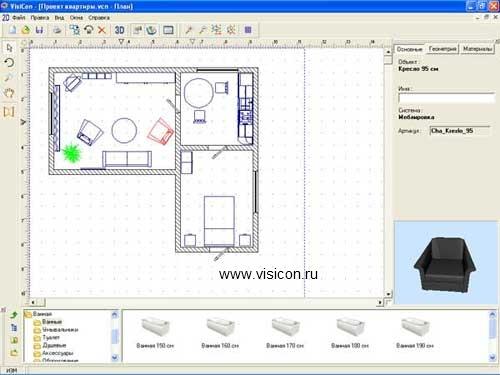This screenshot has height=375, width=500.
Task: Switch to the Геометрия tab
Action: 442,49
